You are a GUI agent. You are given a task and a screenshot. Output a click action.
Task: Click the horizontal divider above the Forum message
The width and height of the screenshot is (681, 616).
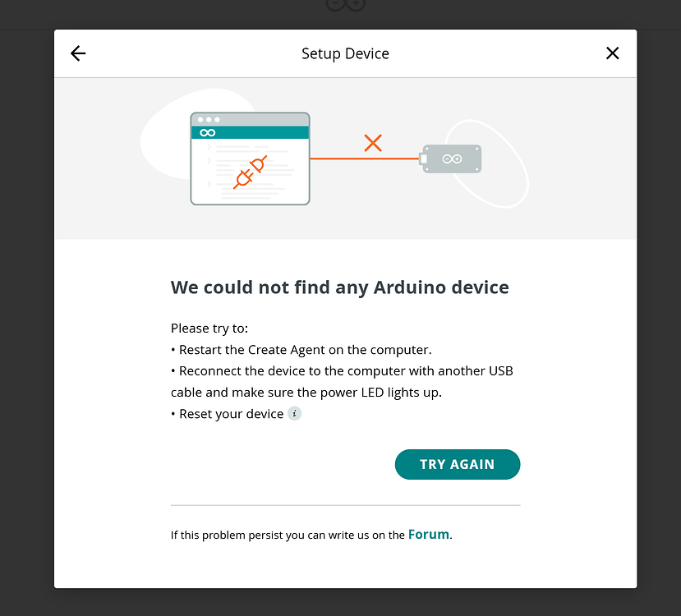click(x=345, y=504)
